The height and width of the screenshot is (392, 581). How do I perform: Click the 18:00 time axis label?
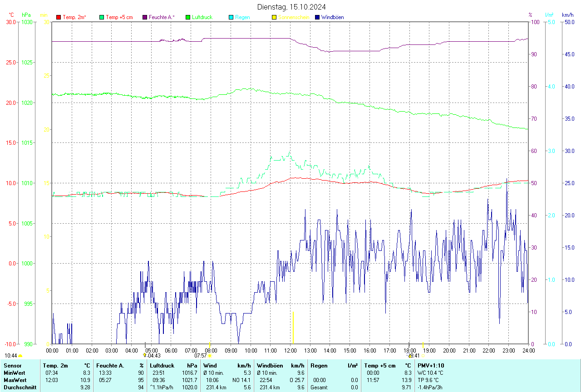coord(409,350)
